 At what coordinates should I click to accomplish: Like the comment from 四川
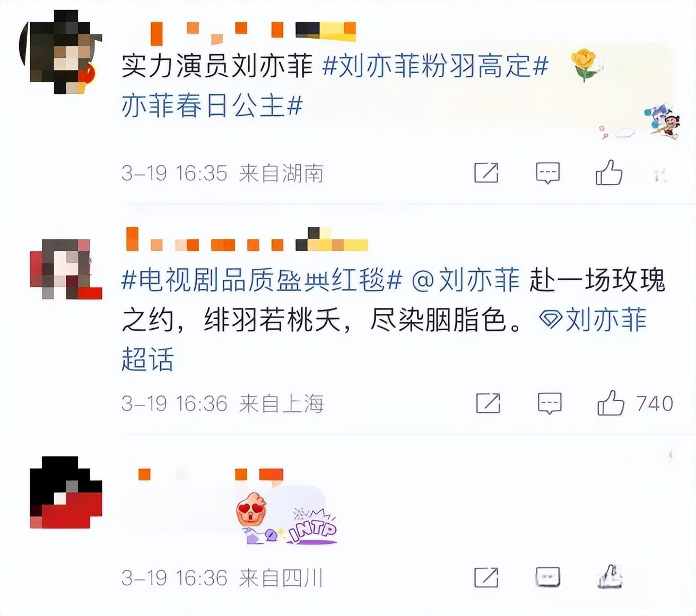(609, 577)
